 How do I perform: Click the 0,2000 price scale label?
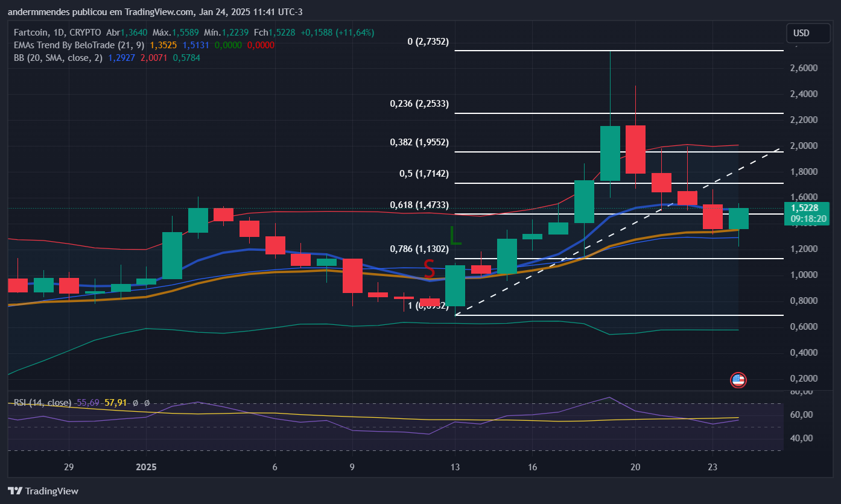click(x=803, y=379)
